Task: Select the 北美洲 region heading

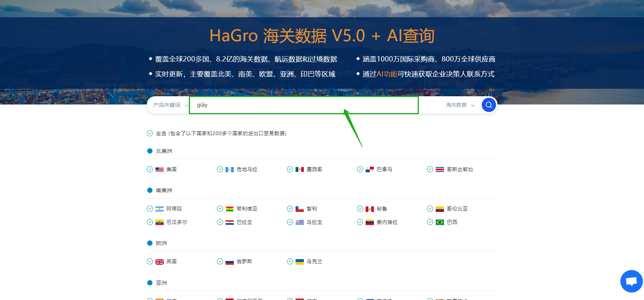Action: click(x=164, y=151)
